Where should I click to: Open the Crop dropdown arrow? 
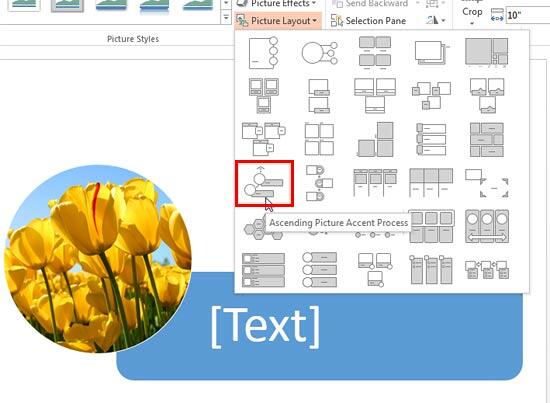click(472, 23)
